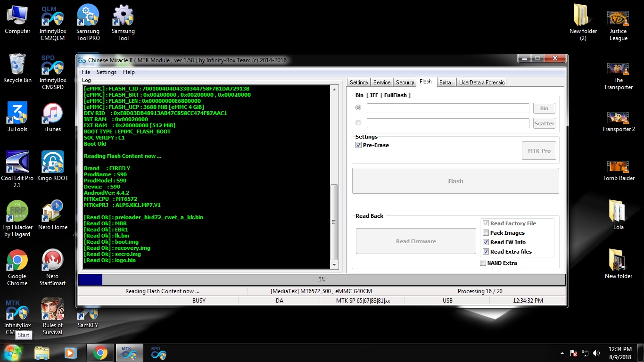Image resolution: width=644 pixels, height=362 pixels.
Task: Open Windows Media Player taskbar icon
Action: (71, 353)
